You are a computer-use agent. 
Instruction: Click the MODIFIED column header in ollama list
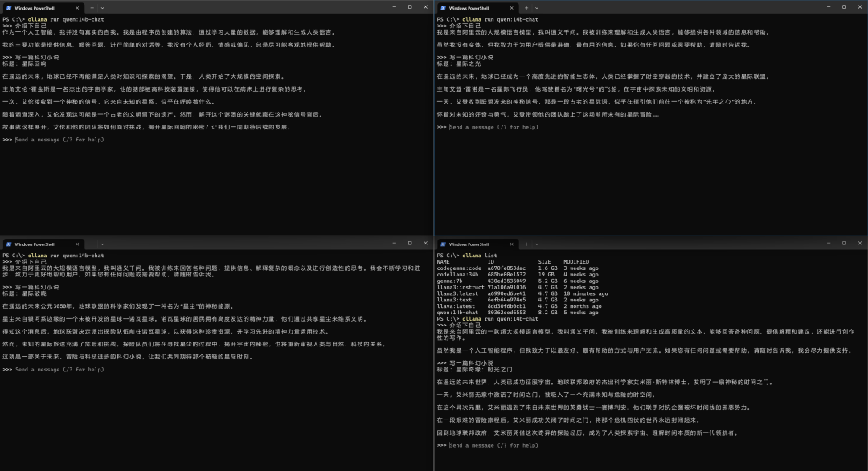click(x=576, y=262)
